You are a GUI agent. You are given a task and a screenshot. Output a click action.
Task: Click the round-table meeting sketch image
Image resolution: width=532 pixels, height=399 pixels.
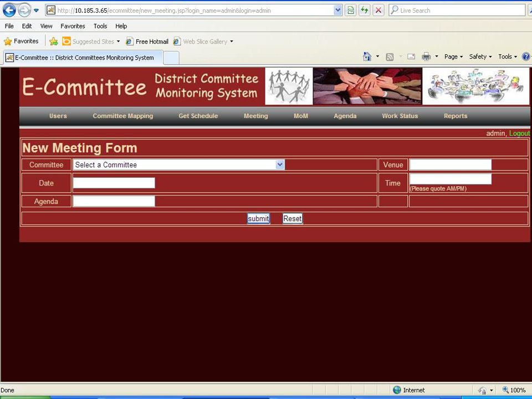pos(475,86)
